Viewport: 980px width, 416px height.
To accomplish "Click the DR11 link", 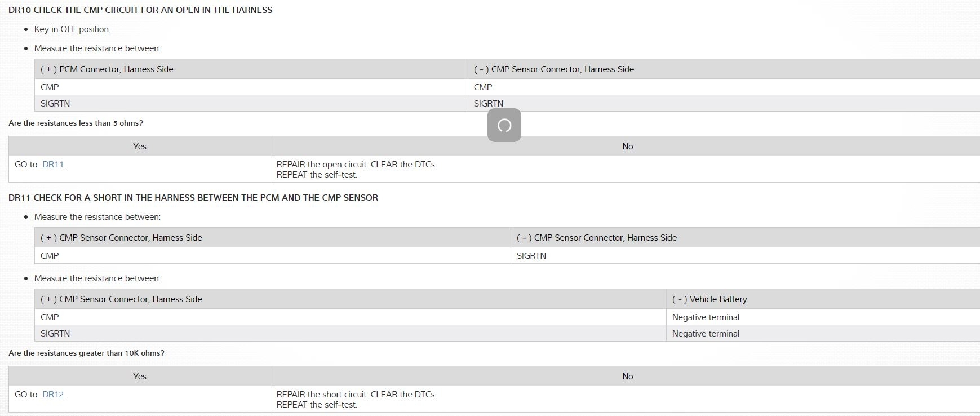I will click(x=53, y=165).
